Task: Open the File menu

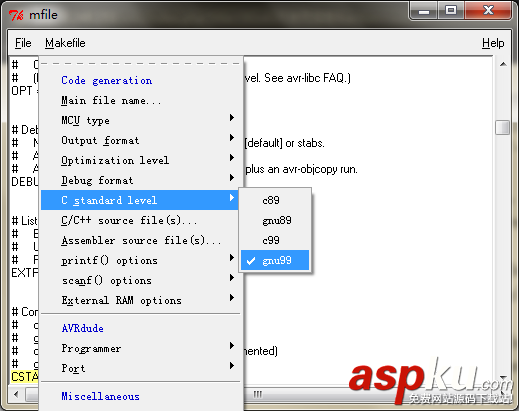Action: pos(23,43)
